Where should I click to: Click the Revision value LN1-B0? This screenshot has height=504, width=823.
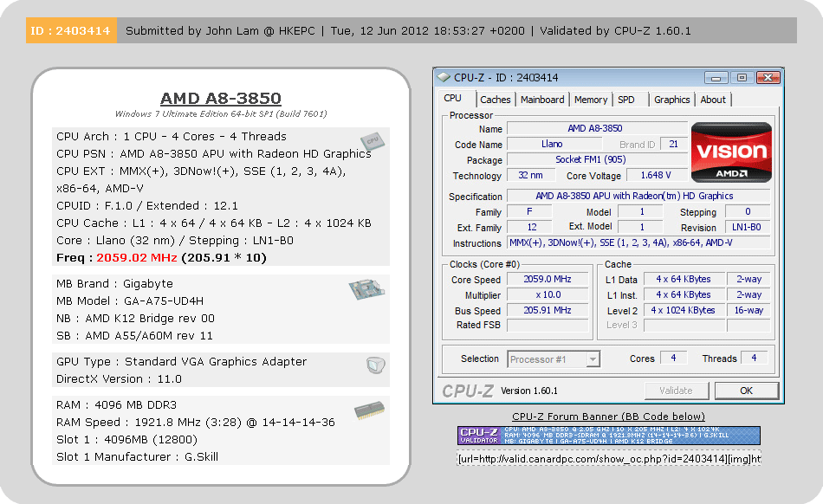tap(747, 227)
